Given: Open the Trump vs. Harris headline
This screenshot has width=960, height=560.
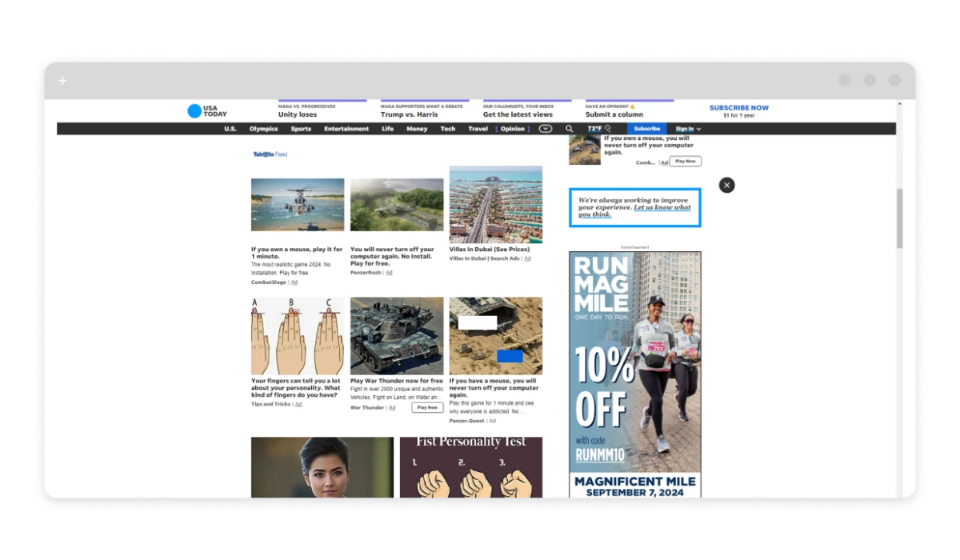Looking at the screenshot, I should tap(409, 114).
